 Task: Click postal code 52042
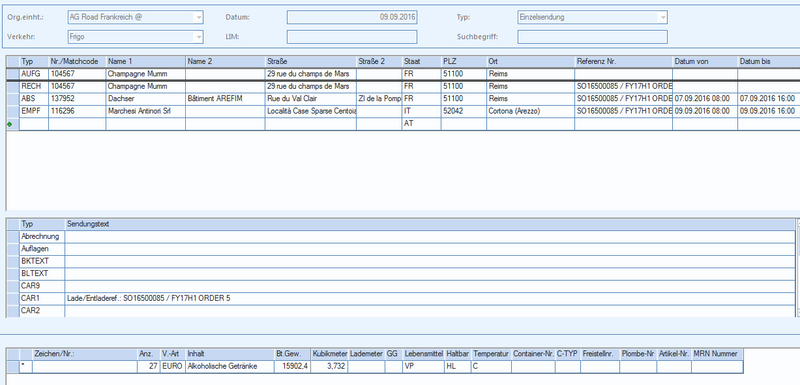tap(464, 111)
